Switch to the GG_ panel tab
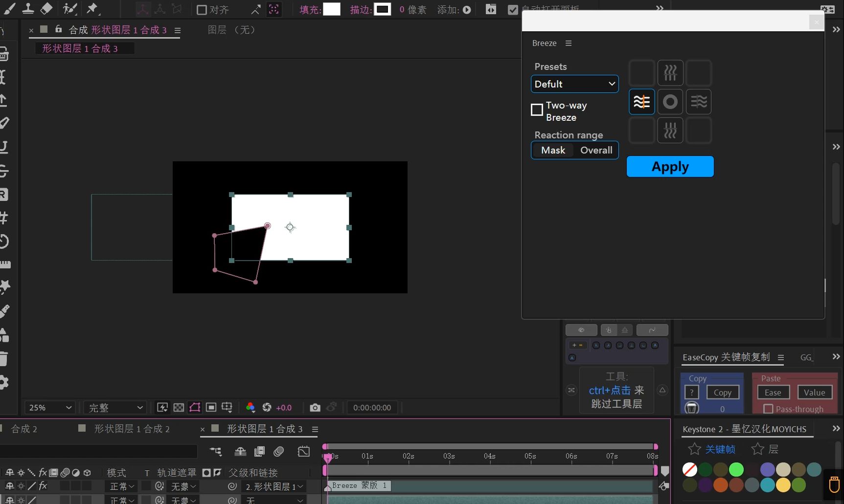Viewport: 844px width, 504px height. [x=806, y=357]
